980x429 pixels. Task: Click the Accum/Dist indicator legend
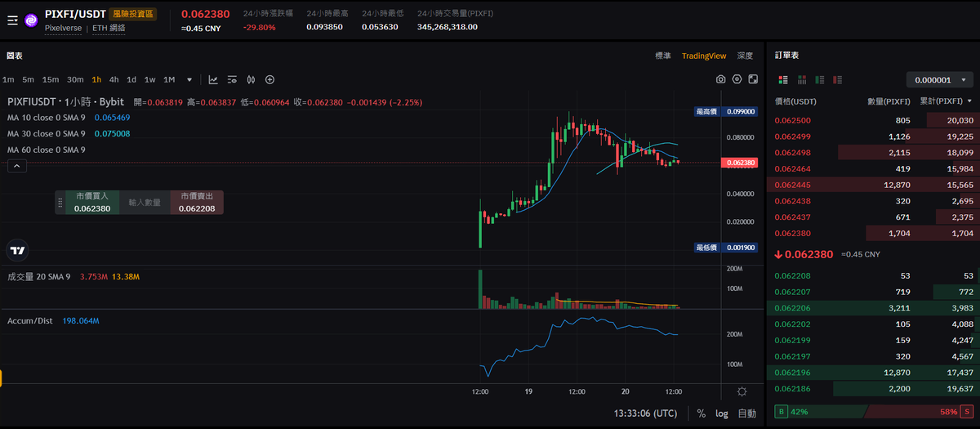[x=30, y=321]
